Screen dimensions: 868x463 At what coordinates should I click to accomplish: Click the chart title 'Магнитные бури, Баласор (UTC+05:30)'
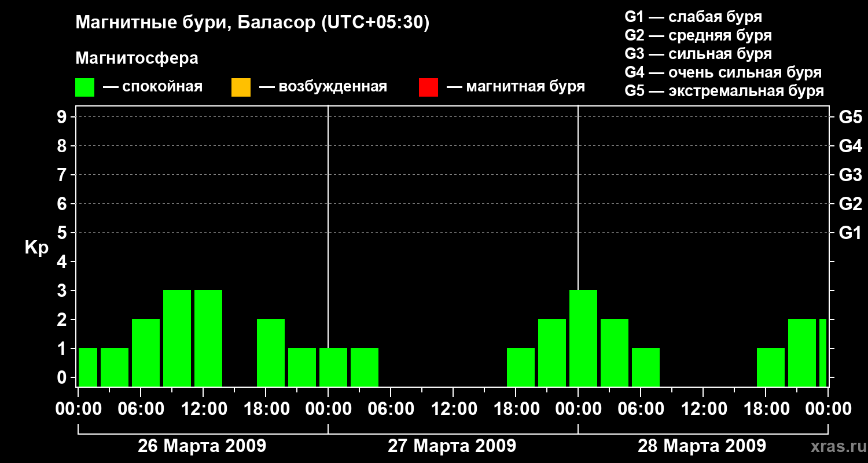pyautogui.click(x=253, y=23)
